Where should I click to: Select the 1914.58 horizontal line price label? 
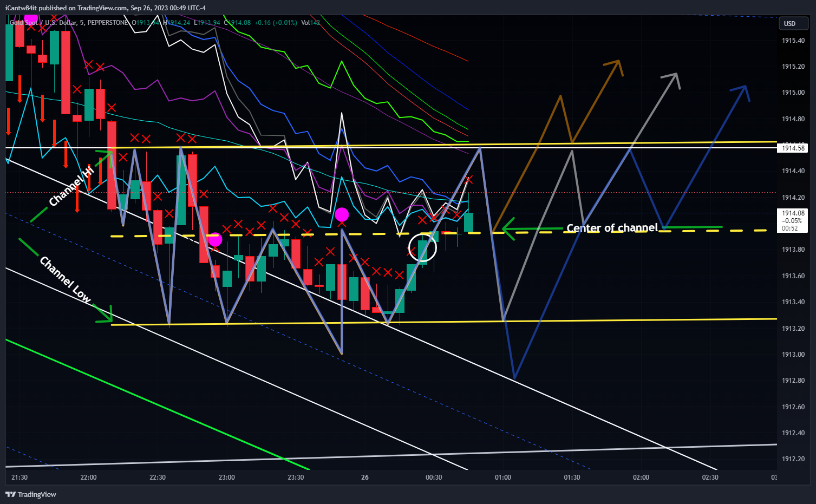pos(793,148)
